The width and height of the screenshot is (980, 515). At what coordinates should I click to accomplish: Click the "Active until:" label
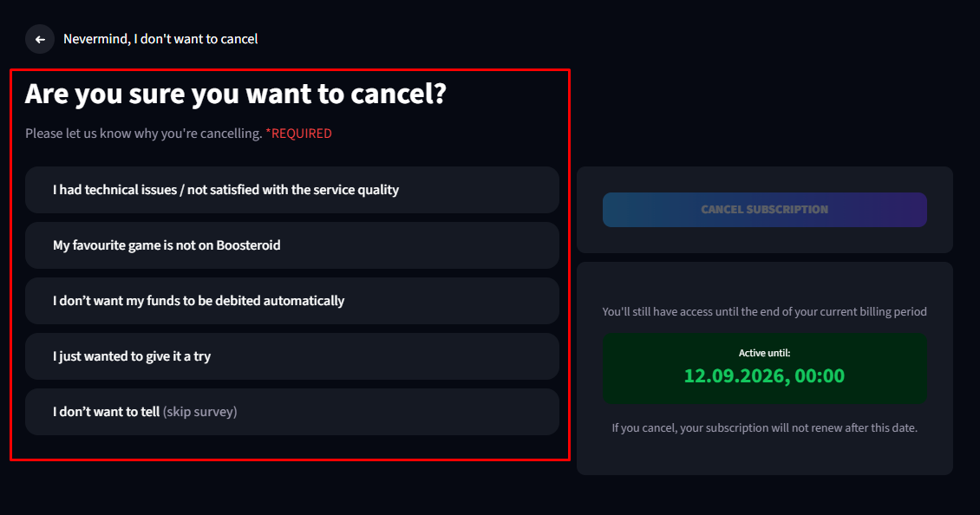(764, 353)
